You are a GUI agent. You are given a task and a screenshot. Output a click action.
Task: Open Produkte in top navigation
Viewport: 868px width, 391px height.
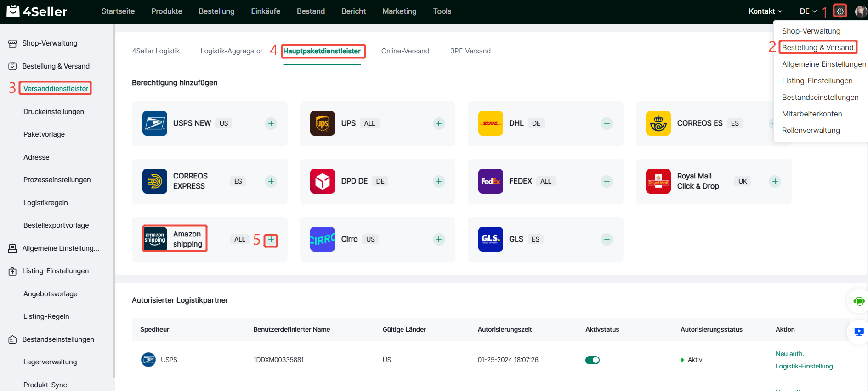point(167,11)
